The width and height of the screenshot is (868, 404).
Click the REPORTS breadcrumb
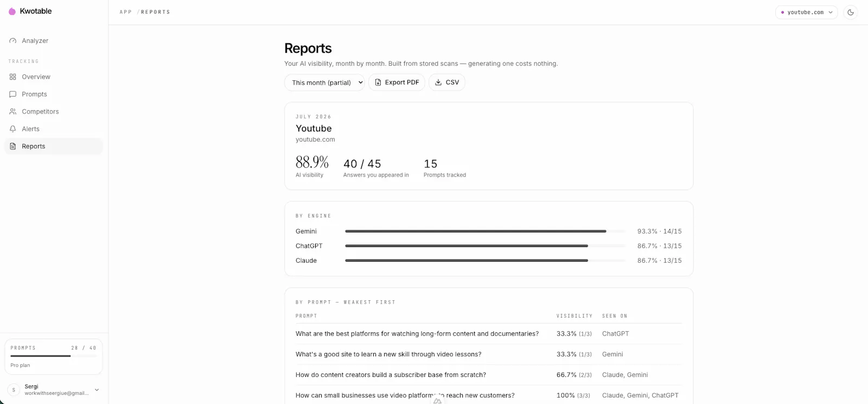point(156,12)
